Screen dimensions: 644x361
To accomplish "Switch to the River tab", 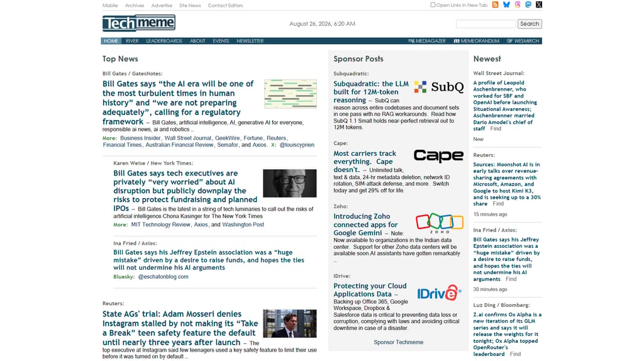I will tap(132, 41).
